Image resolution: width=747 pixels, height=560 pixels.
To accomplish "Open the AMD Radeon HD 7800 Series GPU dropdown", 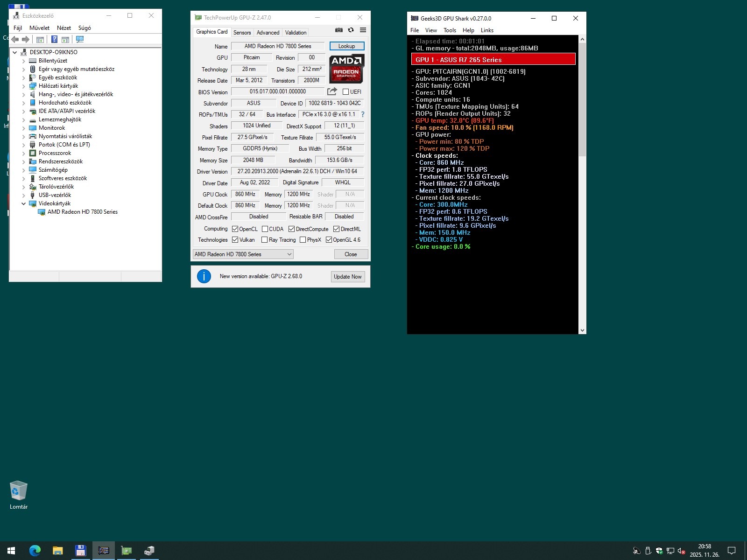I will click(x=243, y=254).
